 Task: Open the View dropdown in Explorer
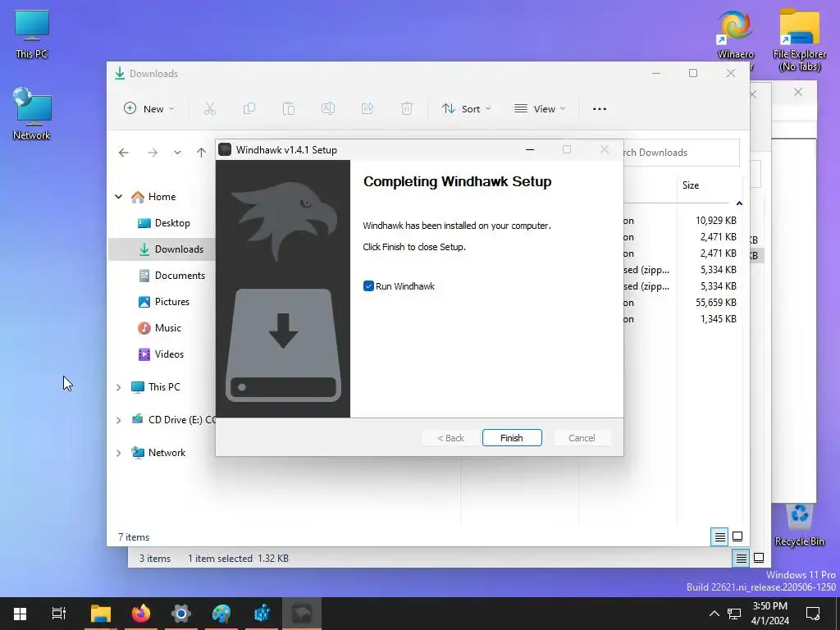click(x=540, y=109)
